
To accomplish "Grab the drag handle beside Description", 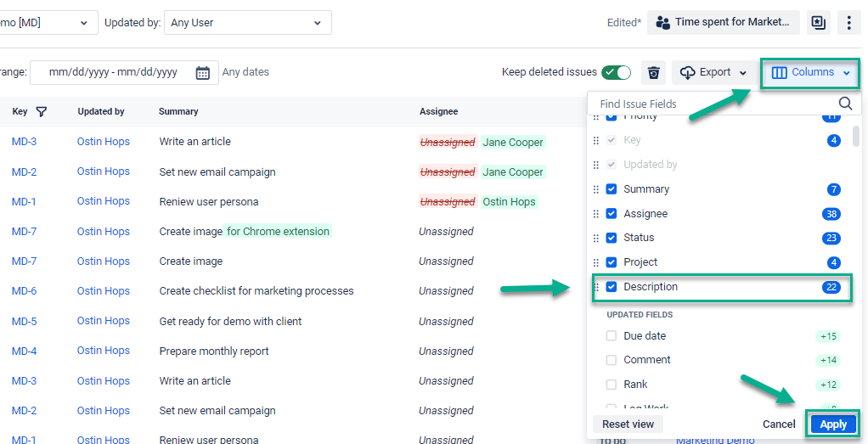I will tap(596, 287).
